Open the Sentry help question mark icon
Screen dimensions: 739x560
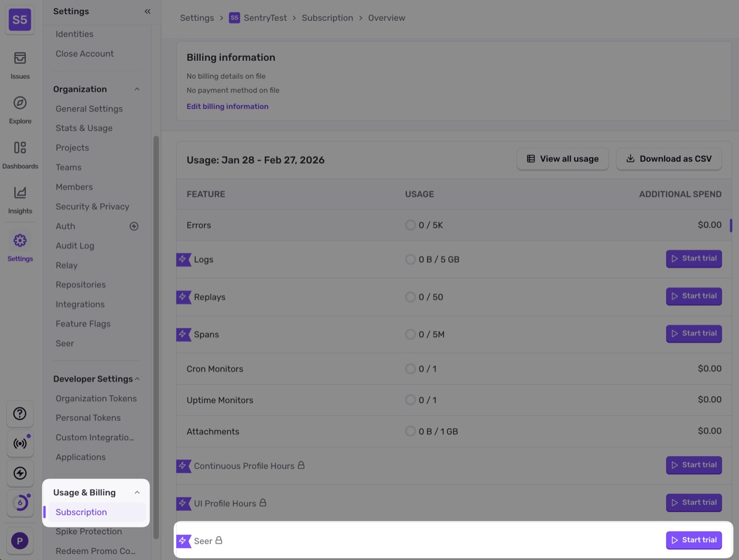(x=20, y=414)
